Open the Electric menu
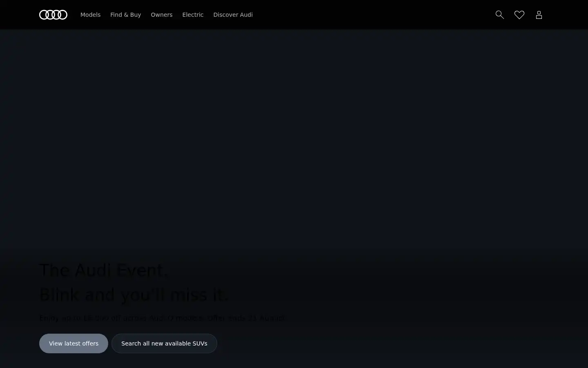The height and width of the screenshot is (368, 588). pos(193,15)
